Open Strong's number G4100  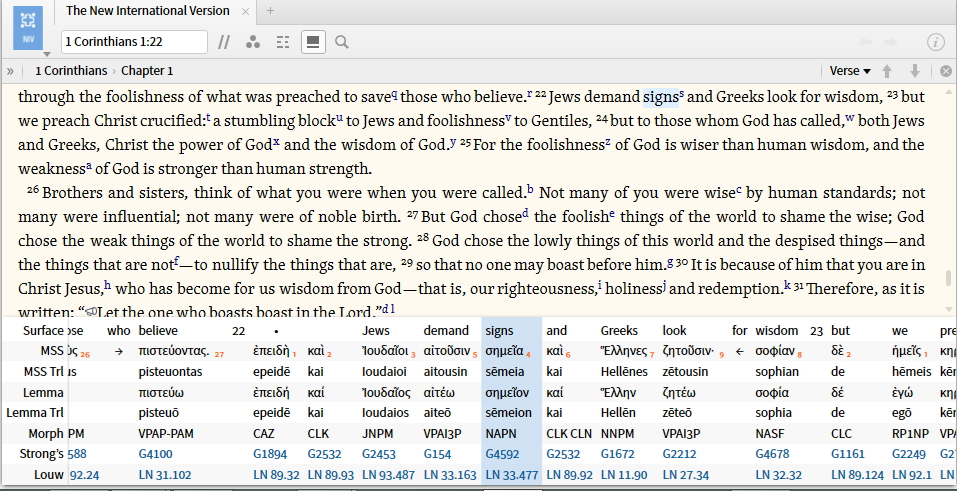point(156,454)
